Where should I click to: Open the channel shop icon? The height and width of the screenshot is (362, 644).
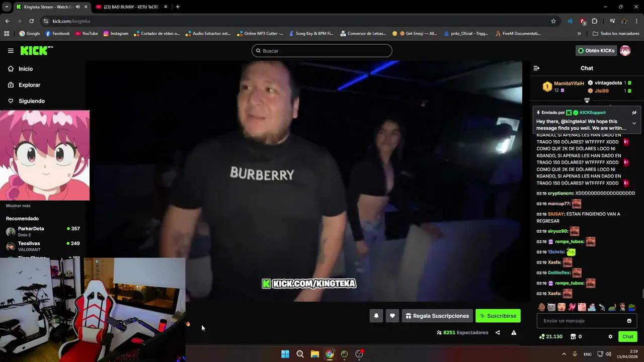tap(573, 337)
